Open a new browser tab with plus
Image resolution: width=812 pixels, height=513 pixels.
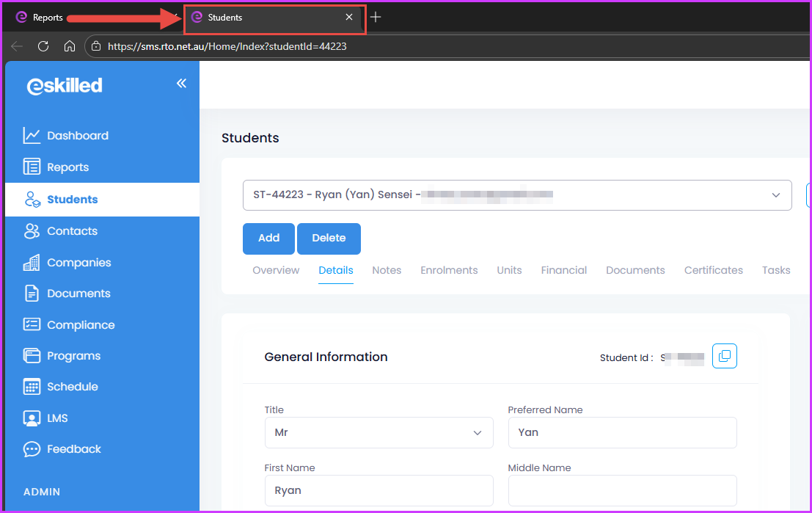point(376,17)
